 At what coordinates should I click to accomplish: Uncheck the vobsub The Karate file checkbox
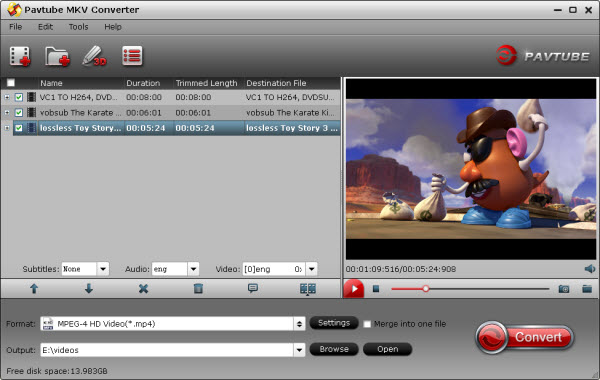coord(19,113)
